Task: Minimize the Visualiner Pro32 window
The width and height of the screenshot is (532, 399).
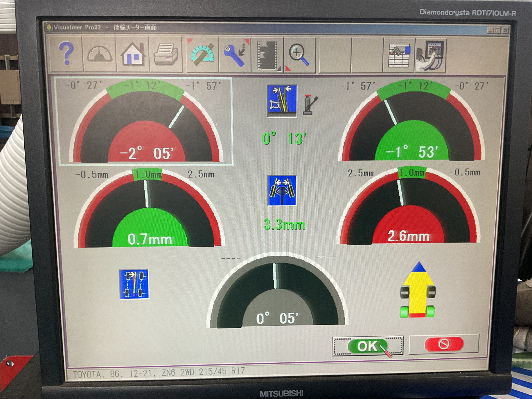Action: 490,30
